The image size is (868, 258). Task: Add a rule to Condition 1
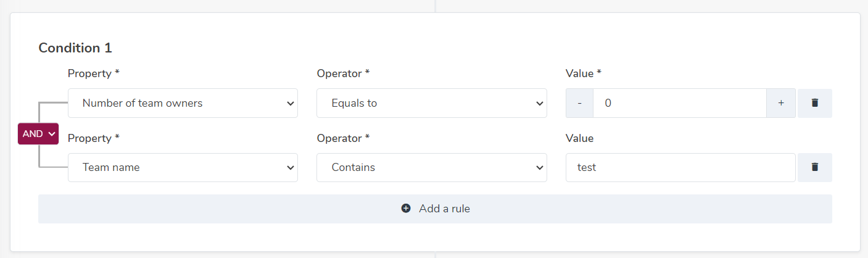point(435,209)
